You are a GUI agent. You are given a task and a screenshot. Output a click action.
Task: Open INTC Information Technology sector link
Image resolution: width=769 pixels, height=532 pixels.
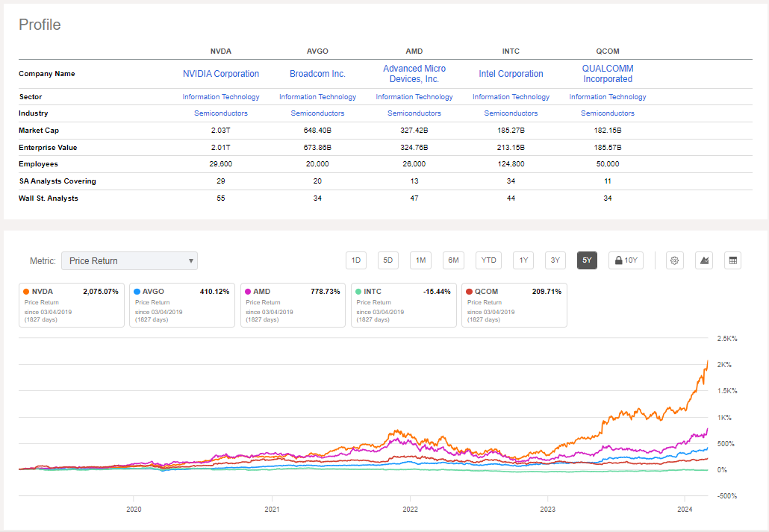(511, 96)
